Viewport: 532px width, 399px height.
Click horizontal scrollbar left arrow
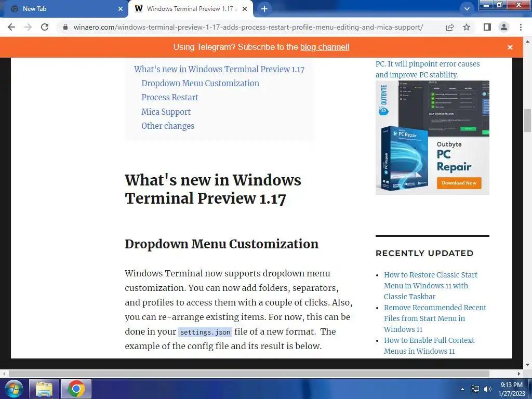[x=4, y=374]
